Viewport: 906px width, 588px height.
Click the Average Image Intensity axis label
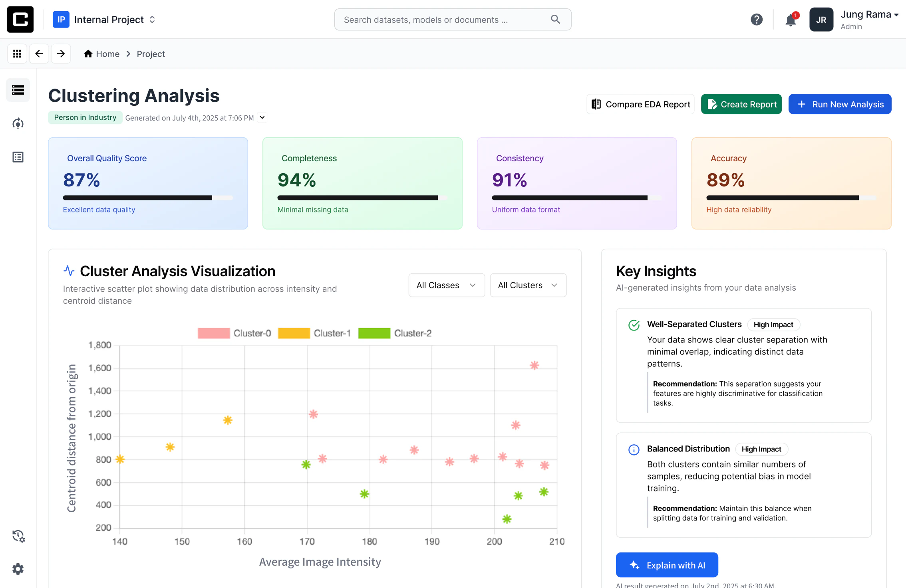(x=320, y=562)
